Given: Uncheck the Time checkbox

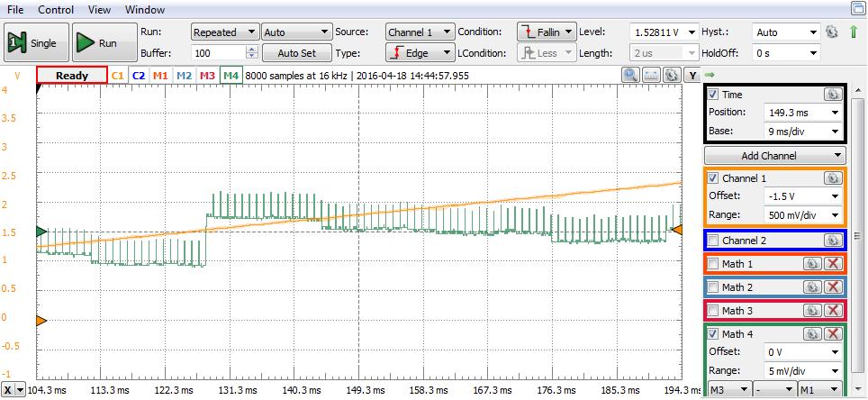Looking at the screenshot, I should point(713,95).
